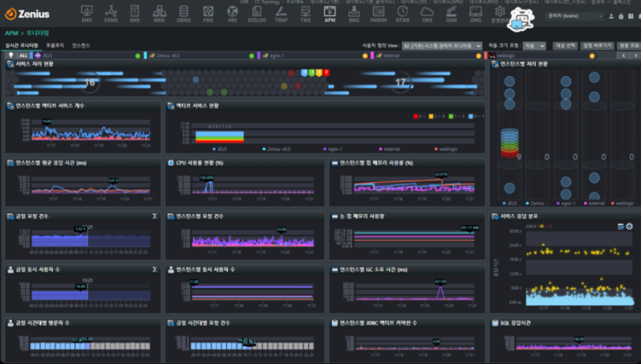Click the sigma icon in 금일 요청 건수
Viewport: 641px width, 364px height.
pos(154,216)
